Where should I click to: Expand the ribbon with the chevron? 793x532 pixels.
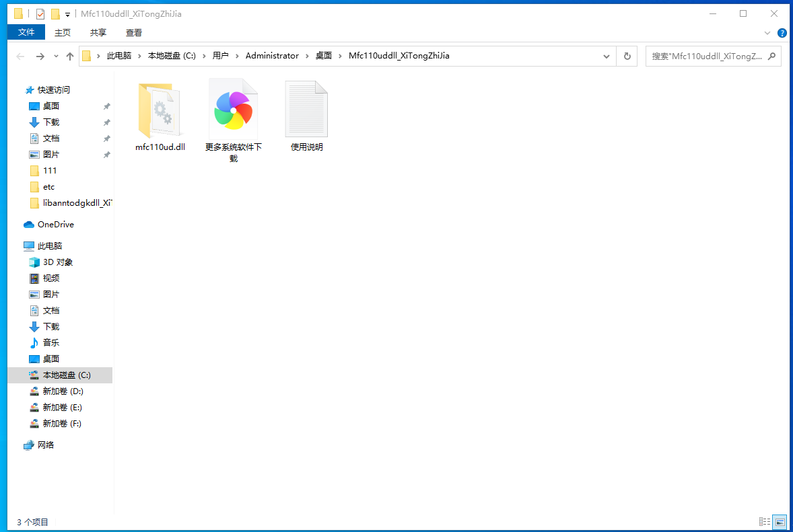point(767,34)
